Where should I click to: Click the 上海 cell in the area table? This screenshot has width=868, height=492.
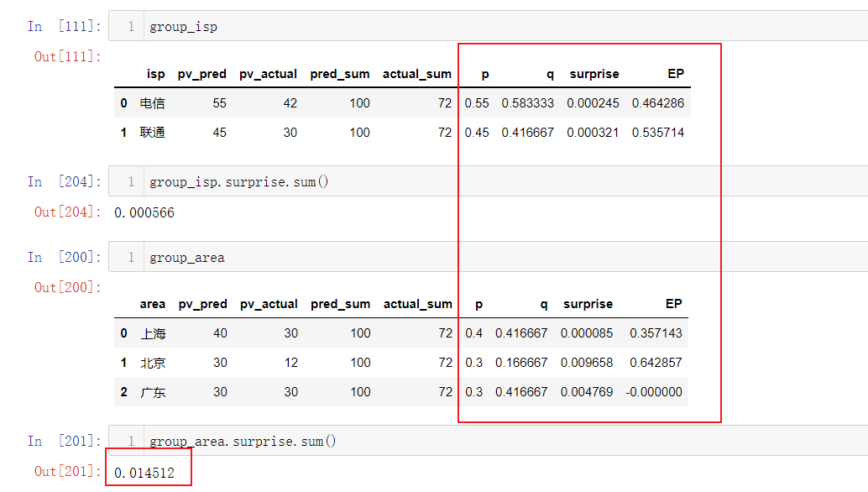(x=154, y=332)
